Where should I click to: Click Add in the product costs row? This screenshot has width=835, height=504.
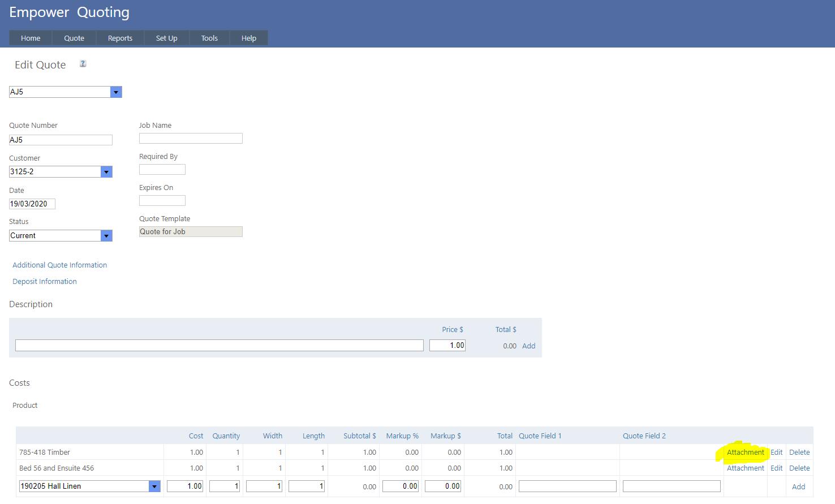(798, 487)
